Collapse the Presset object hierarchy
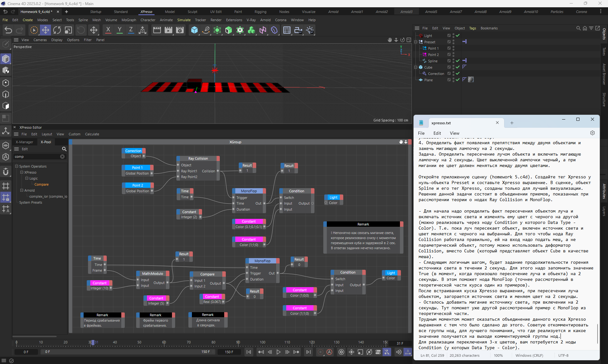Image resolution: width=608 pixels, height=364 pixels. 416,42
